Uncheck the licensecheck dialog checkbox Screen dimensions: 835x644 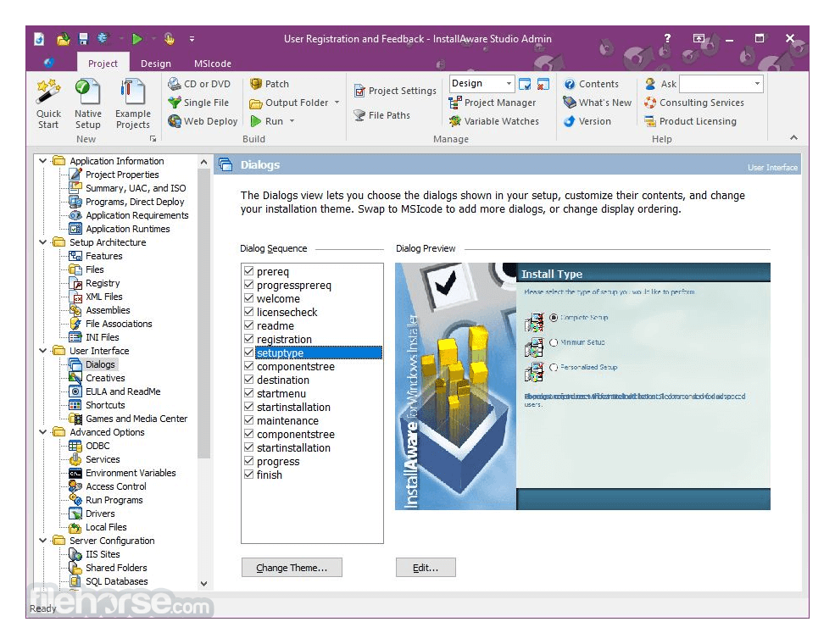coord(248,311)
